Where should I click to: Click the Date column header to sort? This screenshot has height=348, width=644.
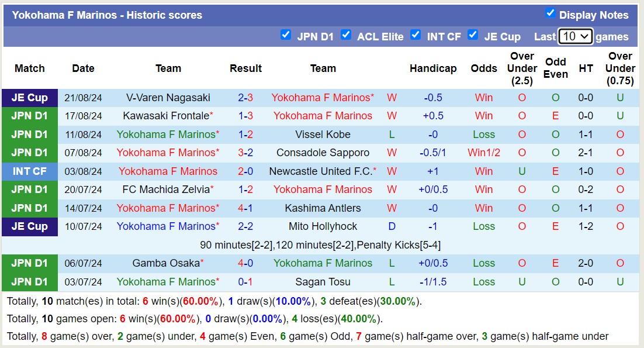click(x=83, y=68)
